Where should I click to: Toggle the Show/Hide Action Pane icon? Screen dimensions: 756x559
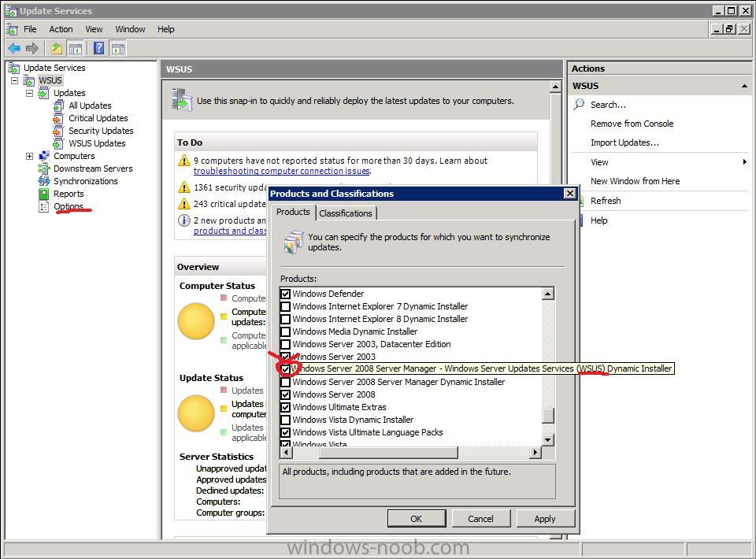click(117, 48)
